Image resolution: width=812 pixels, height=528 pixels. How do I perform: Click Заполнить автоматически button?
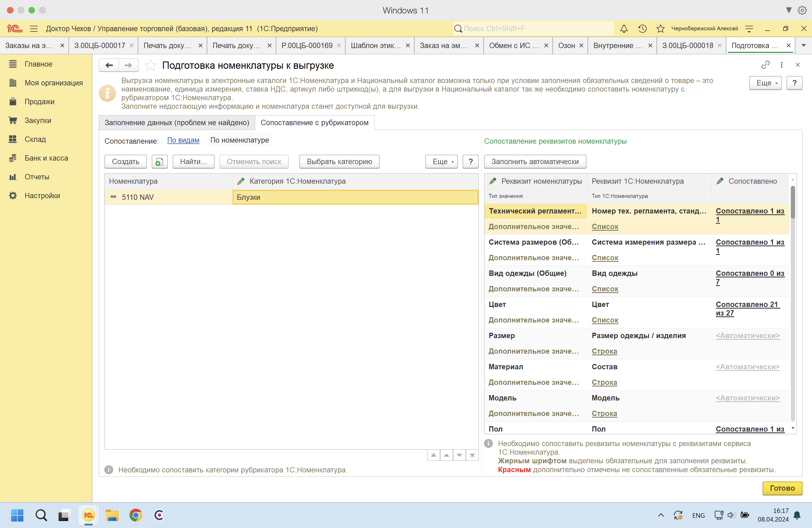pyautogui.click(x=535, y=162)
